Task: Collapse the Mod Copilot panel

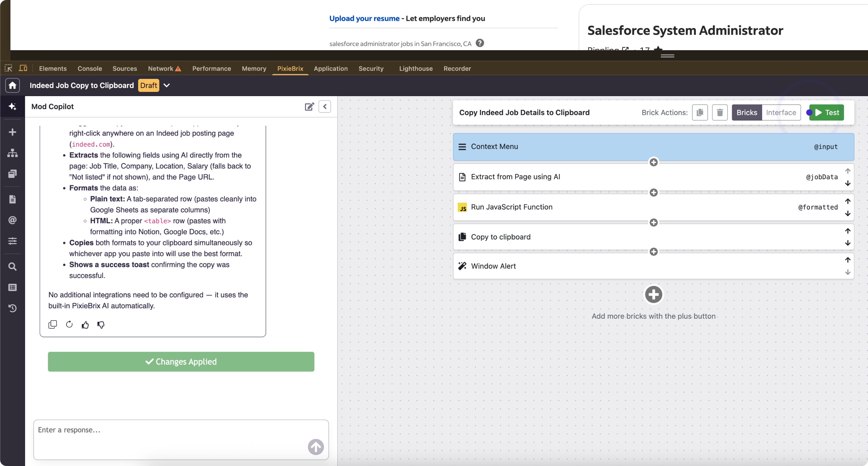Action: click(325, 107)
